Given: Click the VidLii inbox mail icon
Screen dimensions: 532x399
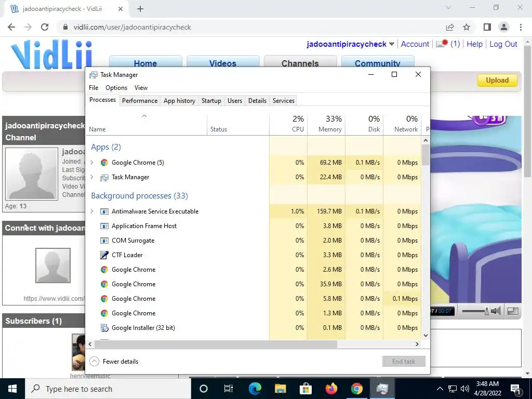Looking at the screenshot, I should (x=442, y=44).
